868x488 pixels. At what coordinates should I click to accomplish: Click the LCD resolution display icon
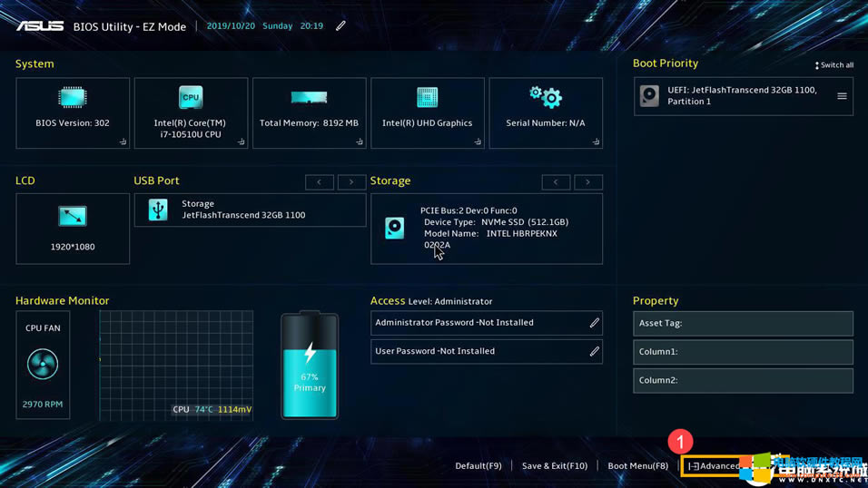pyautogui.click(x=73, y=217)
